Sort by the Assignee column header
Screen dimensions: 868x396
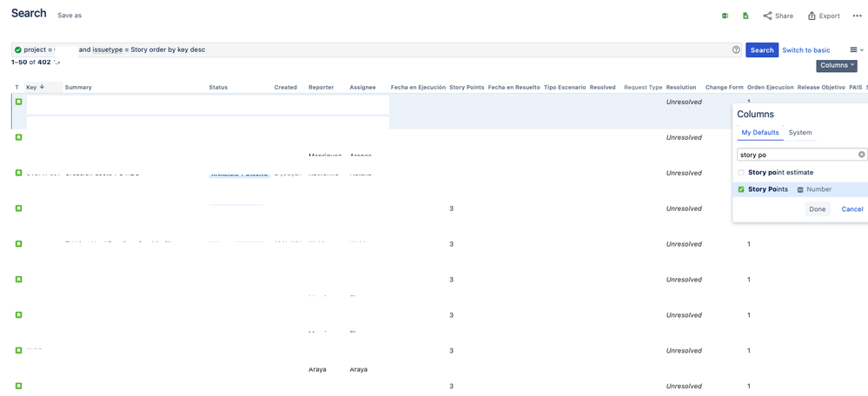coord(362,88)
